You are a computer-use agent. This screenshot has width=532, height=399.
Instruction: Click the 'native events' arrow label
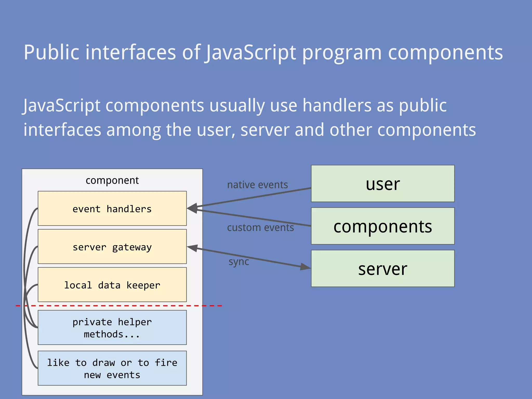[x=257, y=185]
